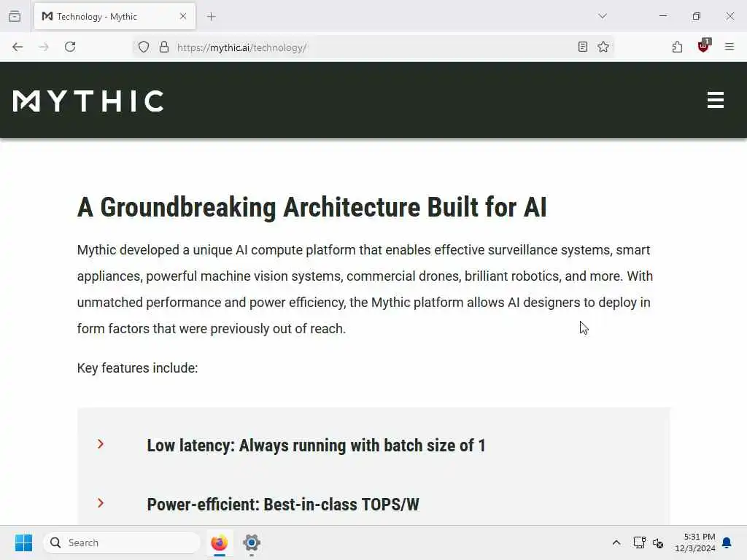Viewport: 747px width, 560px height.
Task: Expand the Low latency feature chevron
Action: pyautogui.click(x=101, y=444)
